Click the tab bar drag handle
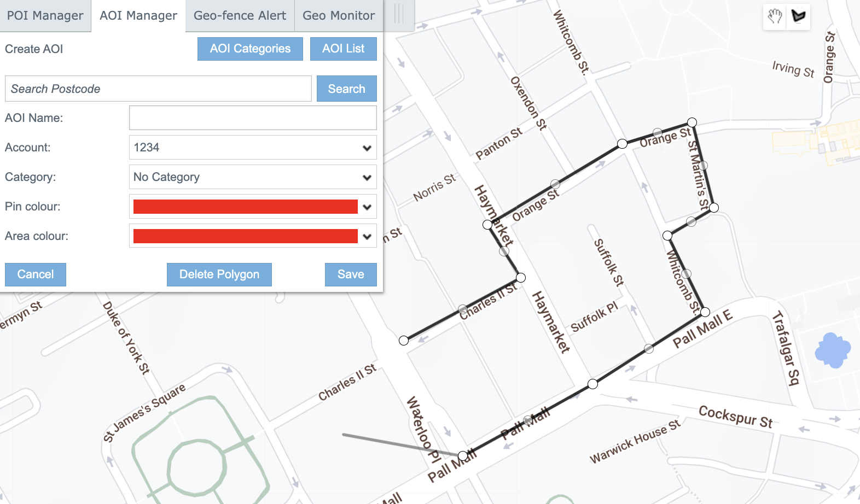 [399, 15]
